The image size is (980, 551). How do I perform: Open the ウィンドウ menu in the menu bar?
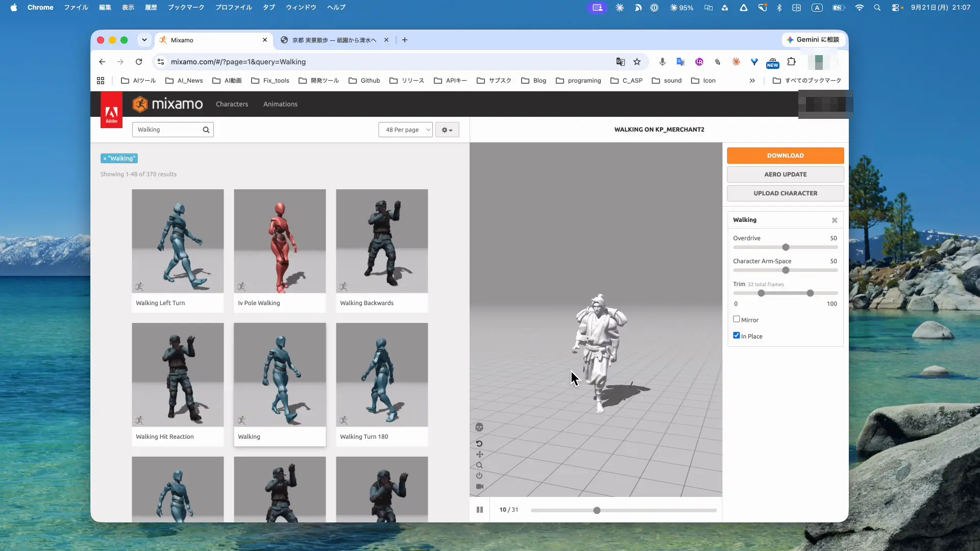click(x=301, y=8)
